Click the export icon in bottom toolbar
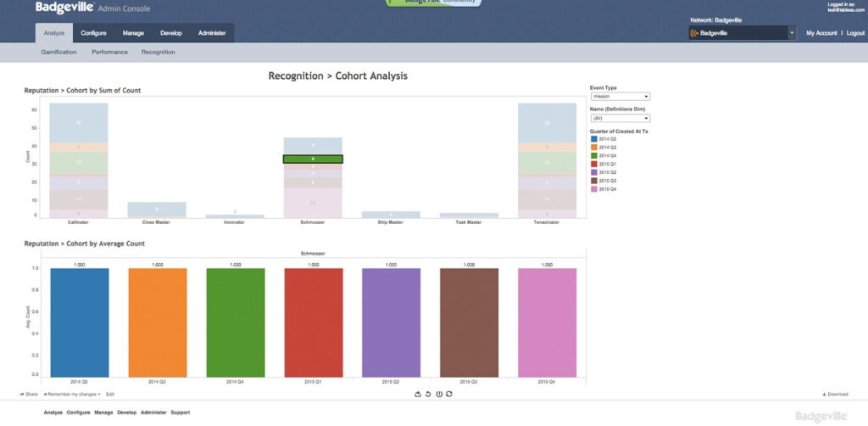Screen dimensions: 868x426 click(418, 394)
